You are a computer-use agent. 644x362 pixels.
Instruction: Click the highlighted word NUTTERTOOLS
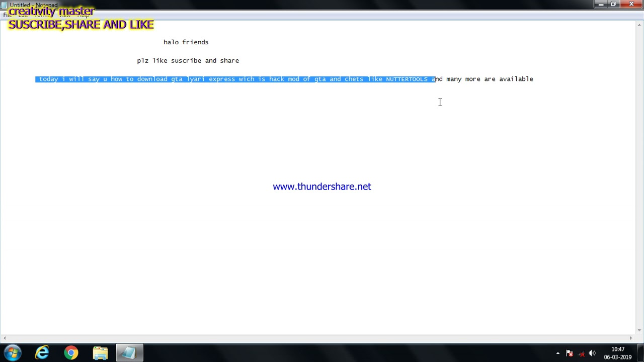(407, 79)
